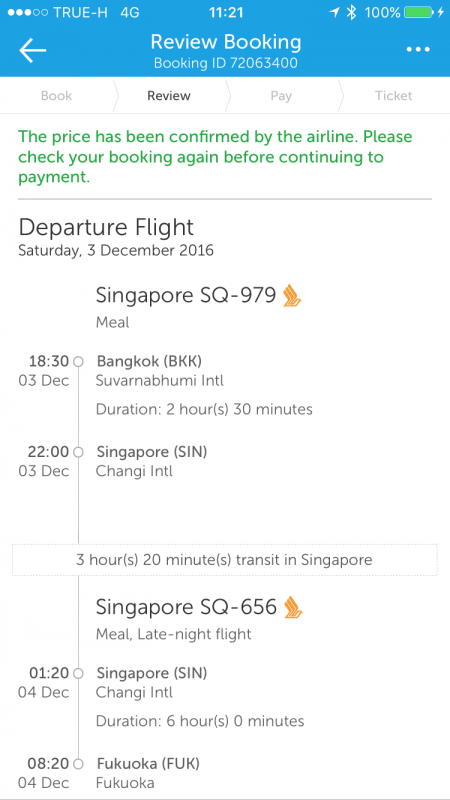Select the Review step tab
Image resolution: width=450 pixels, height=800 pixels.
tap(169, 95)
